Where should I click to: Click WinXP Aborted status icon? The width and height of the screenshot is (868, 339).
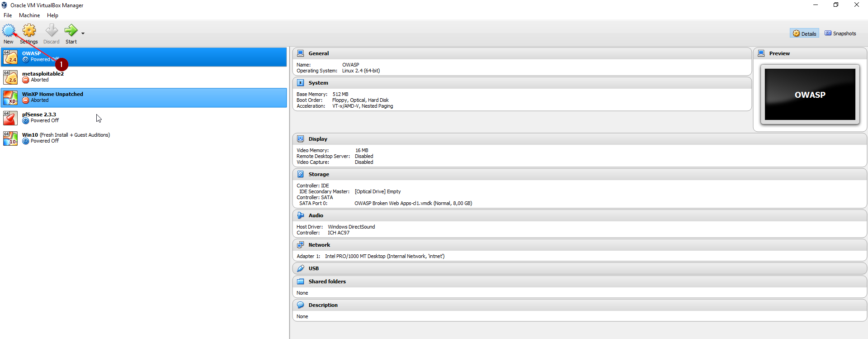(x=26, y=100)
